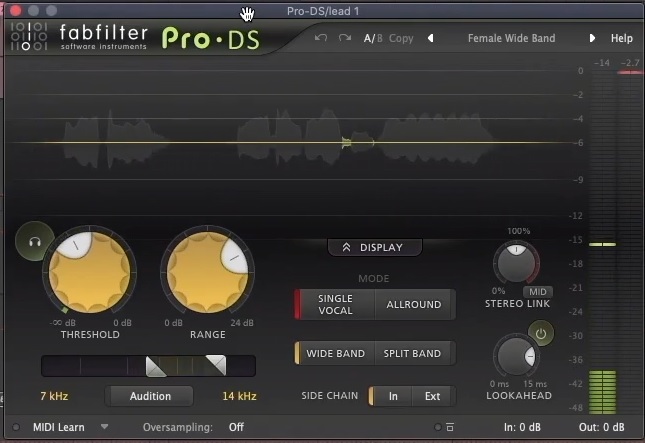645x443 pixels.
Task: Click the low frequency range handle at 7 kHz
Action: [156, 366]
